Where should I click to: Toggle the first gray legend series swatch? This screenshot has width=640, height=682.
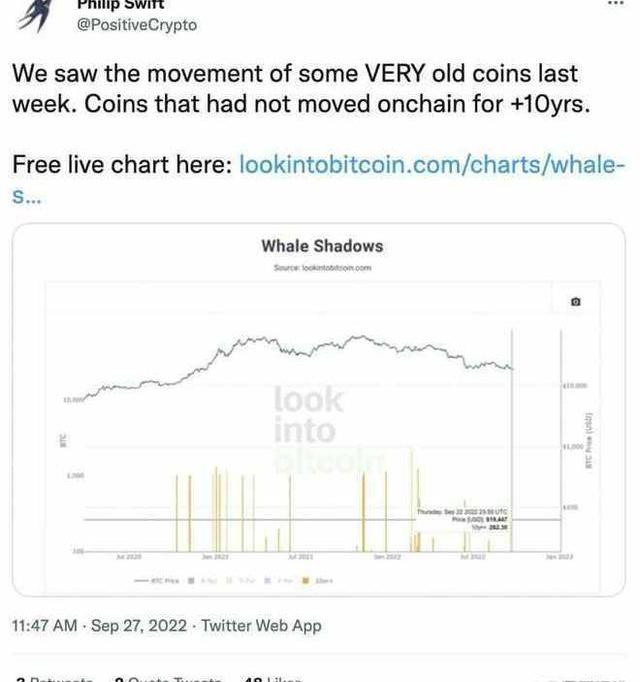191,580
